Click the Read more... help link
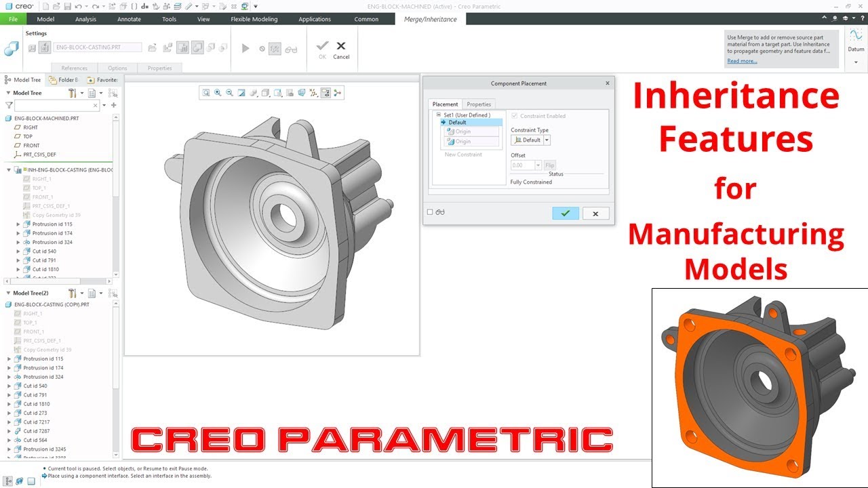 click(x=742, y=61)
